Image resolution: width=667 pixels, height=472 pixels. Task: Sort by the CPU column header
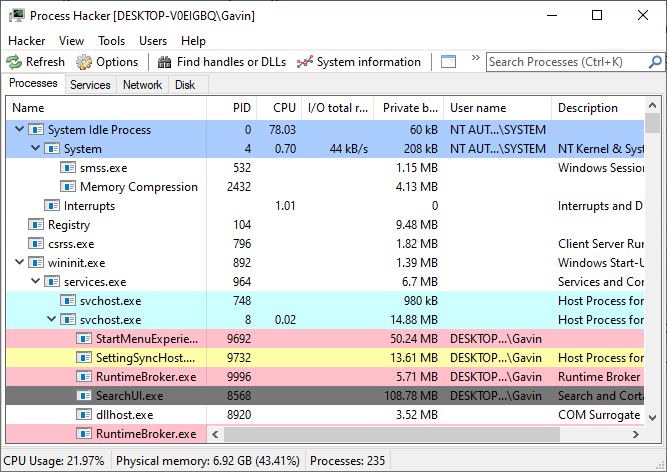click(279, 108)
